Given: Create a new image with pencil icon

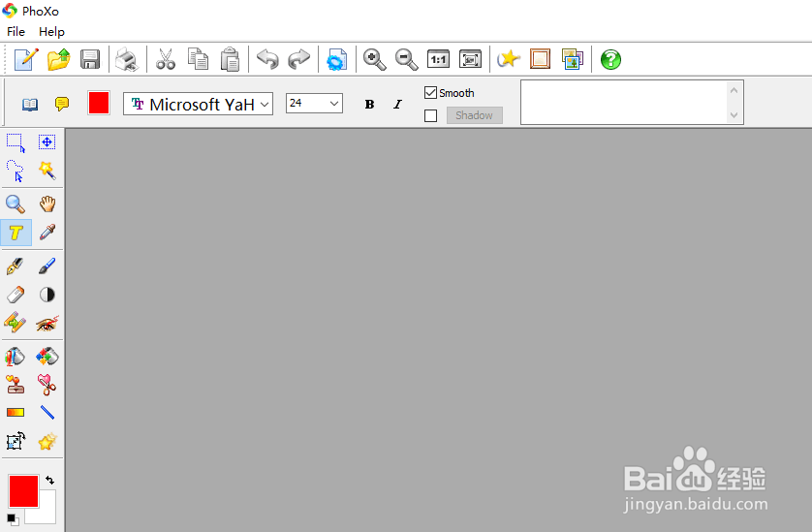Looking at the screenshot, I should (x=26, y=59).
